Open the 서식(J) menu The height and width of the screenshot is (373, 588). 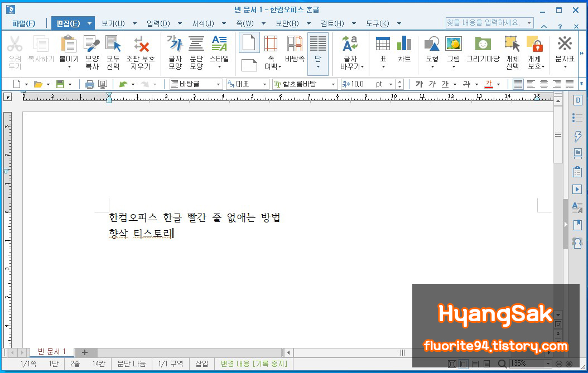[203, 23]
